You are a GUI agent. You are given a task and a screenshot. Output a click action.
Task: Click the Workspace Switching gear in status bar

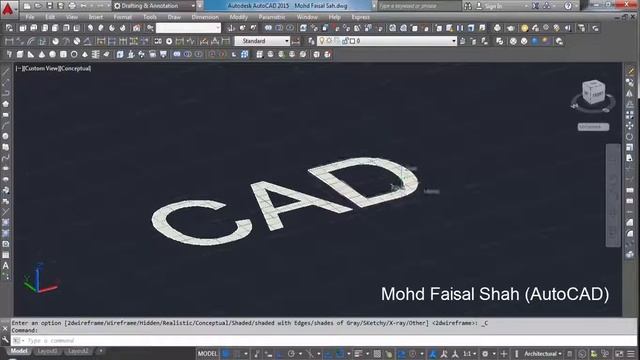click(485, 354)
